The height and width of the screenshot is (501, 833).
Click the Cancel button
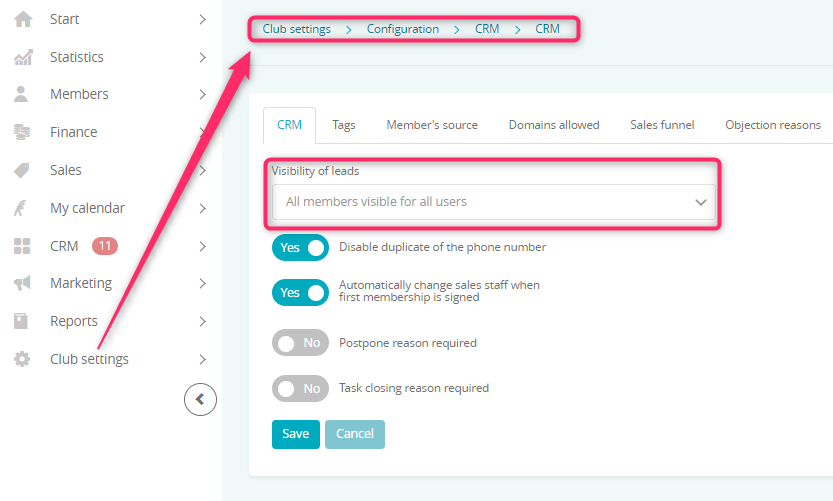point(355,434)
